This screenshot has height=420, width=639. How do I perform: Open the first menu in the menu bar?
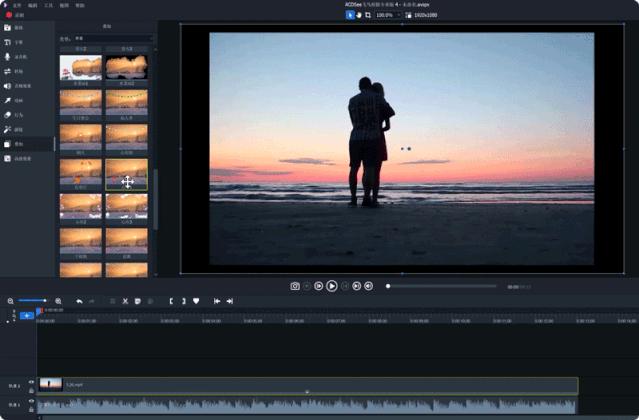click(17, 5)
